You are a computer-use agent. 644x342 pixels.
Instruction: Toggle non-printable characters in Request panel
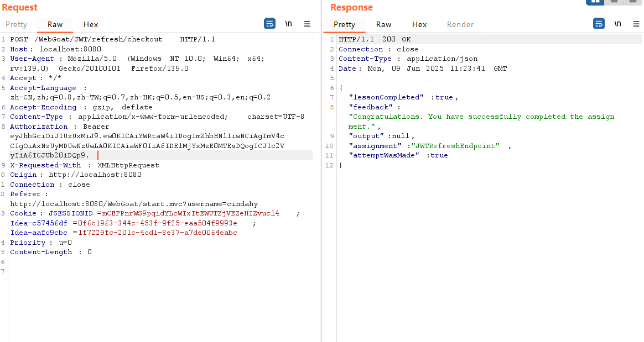point(288,24)
